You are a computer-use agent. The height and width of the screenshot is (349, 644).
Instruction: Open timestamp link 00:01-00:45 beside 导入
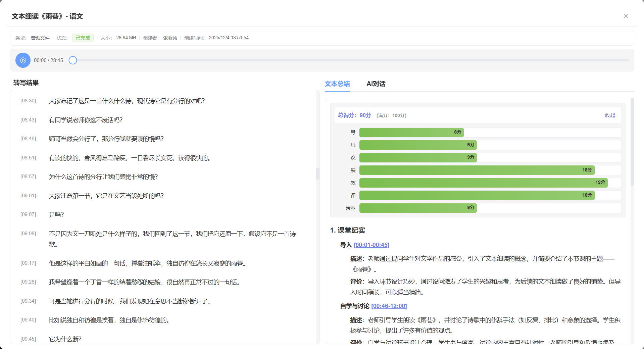click(x=371, y=245)
